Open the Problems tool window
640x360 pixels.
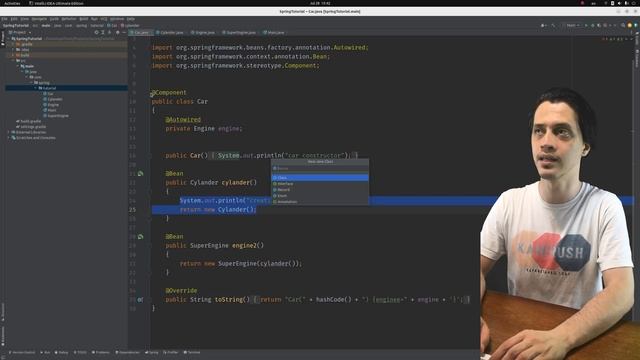pos(101,352)
